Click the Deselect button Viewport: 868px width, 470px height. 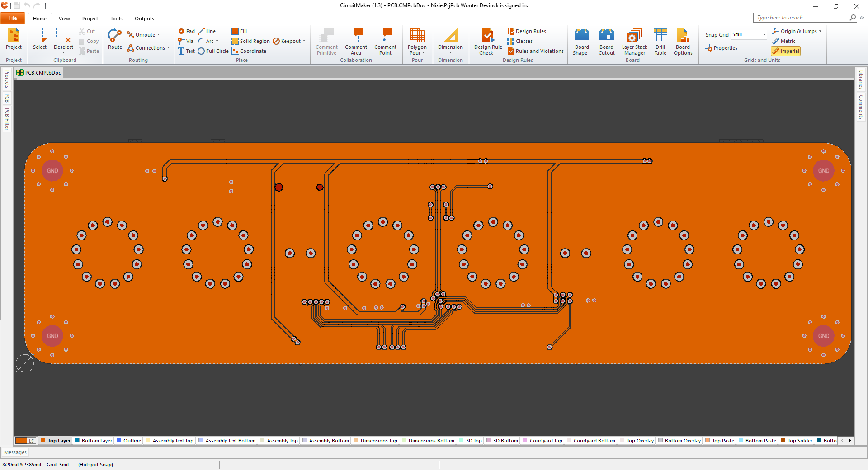63,41
